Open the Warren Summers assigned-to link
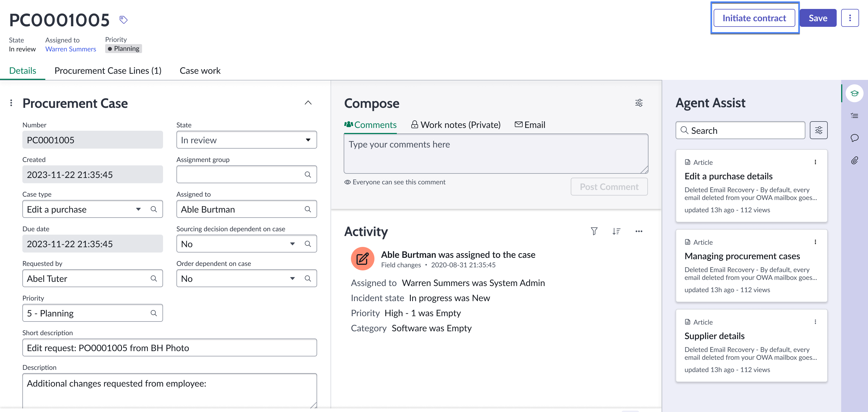 coord(71,49)
